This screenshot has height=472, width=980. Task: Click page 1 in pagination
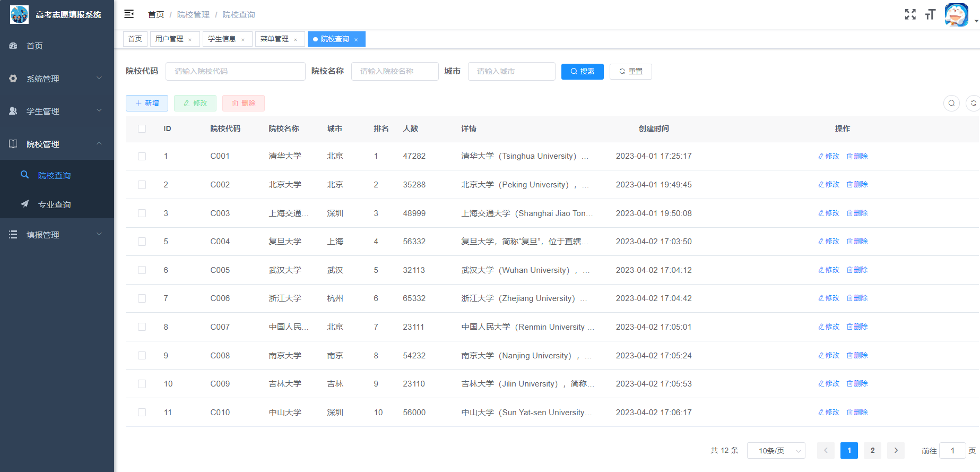[x=849, y=450]
